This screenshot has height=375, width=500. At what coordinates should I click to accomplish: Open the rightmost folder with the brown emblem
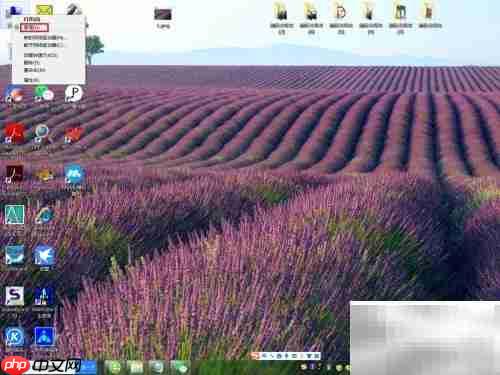[x=430, y=12]
